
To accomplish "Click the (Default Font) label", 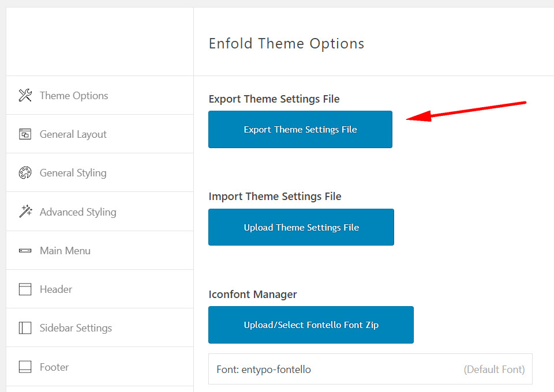I will coord(495,370).
